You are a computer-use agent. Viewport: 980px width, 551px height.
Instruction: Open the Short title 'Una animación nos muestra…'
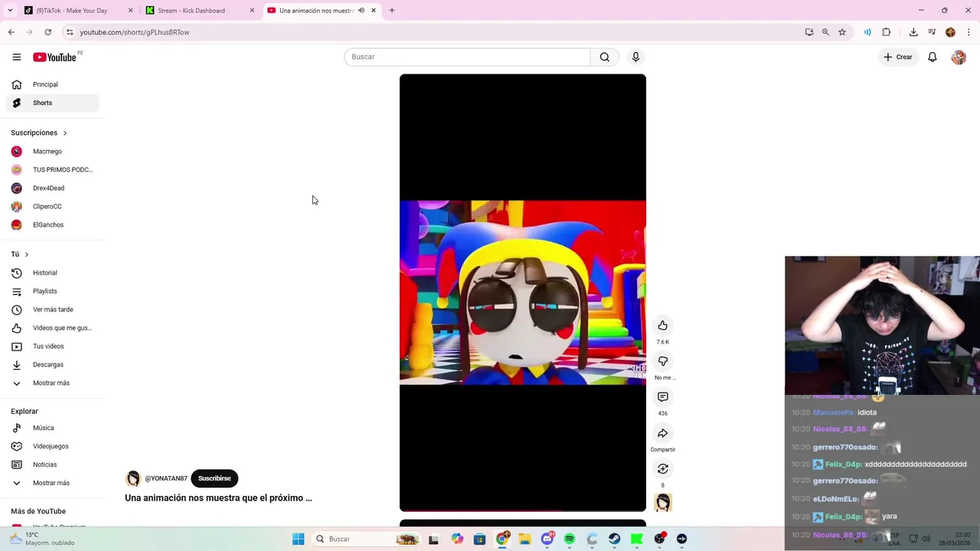pyautogui.click(x=218, y=497)
